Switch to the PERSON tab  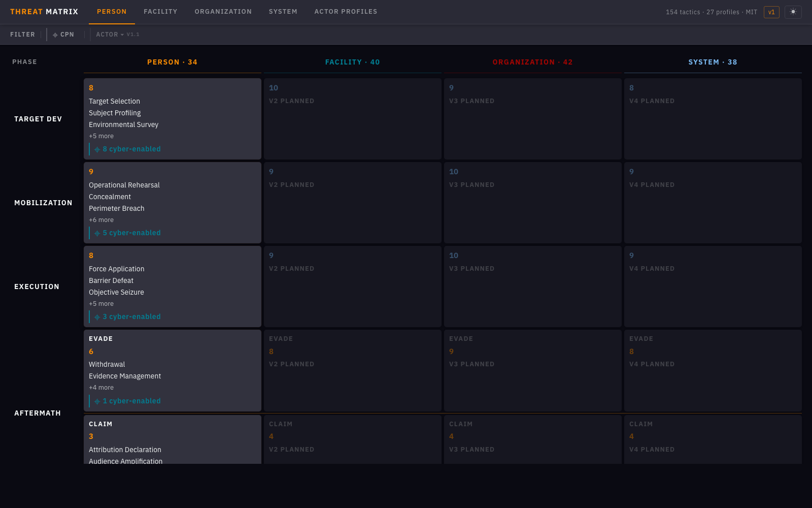coord(112,12)
